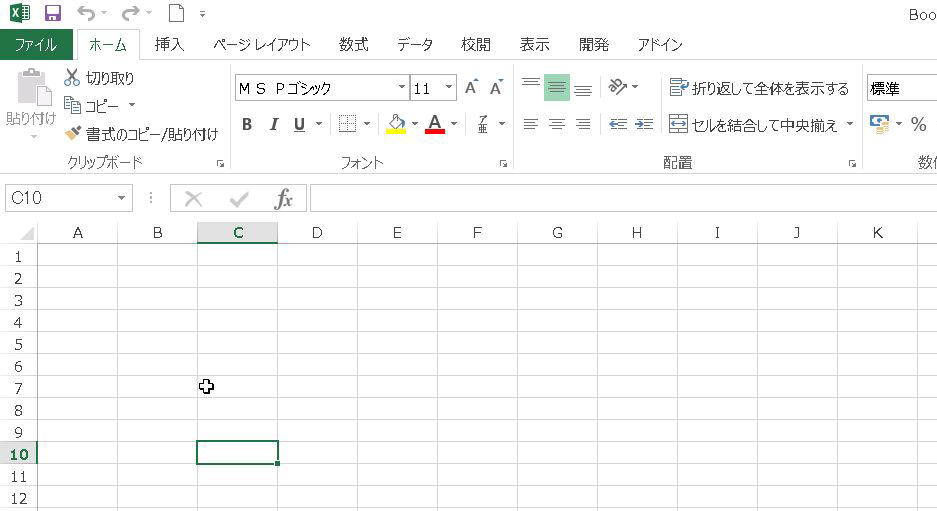Open the ファイル tab

35,45
